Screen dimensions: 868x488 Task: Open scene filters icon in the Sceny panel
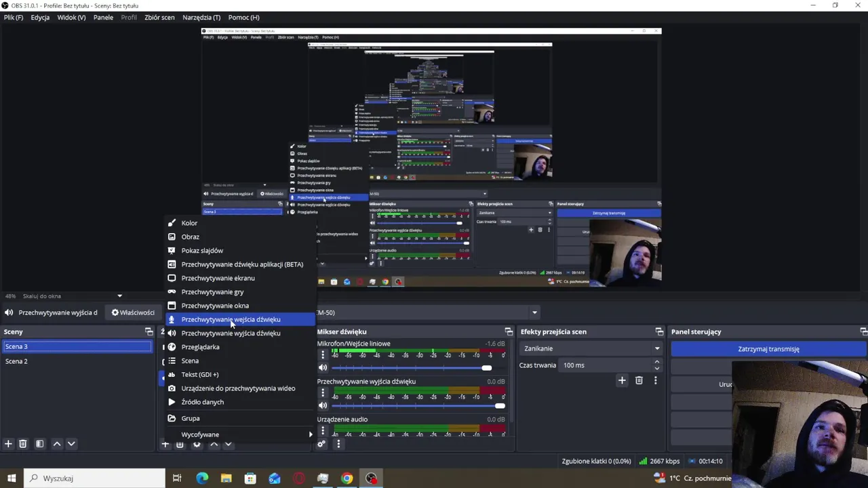tap(39, 444)
